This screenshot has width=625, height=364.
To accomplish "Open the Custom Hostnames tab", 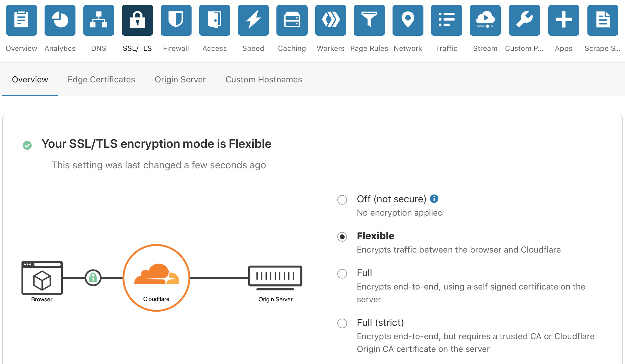I will point(264,80).
